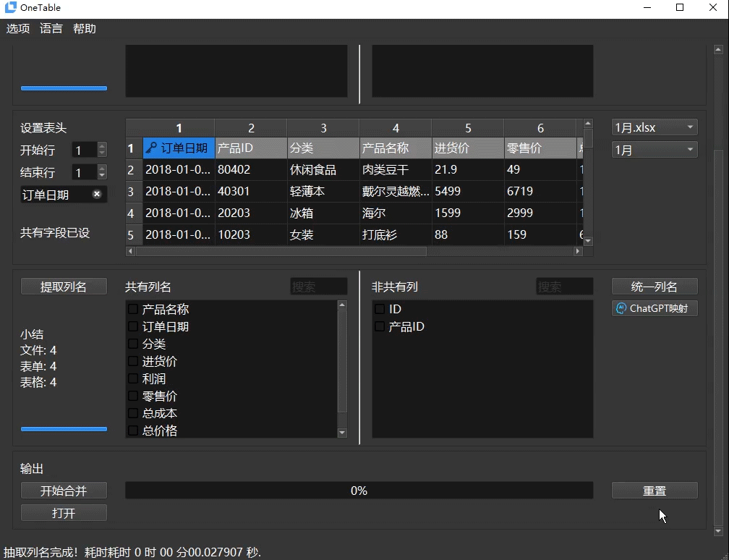The image size is (729, 560).
Task: Toggle the 总价格 checkbox
Action: coord(133,430)
